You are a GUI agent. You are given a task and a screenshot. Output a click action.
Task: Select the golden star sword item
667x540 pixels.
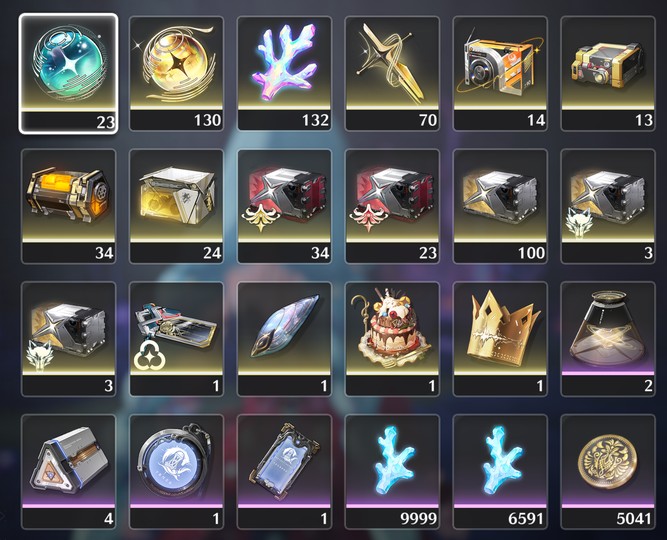392,73
